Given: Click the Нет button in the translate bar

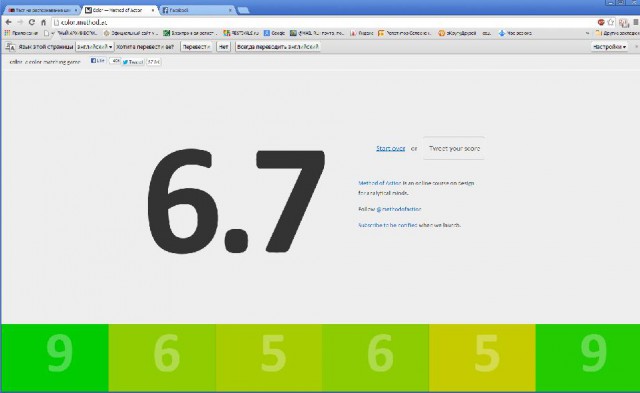Looking at the screenshot, I should [x=223, y=47].
